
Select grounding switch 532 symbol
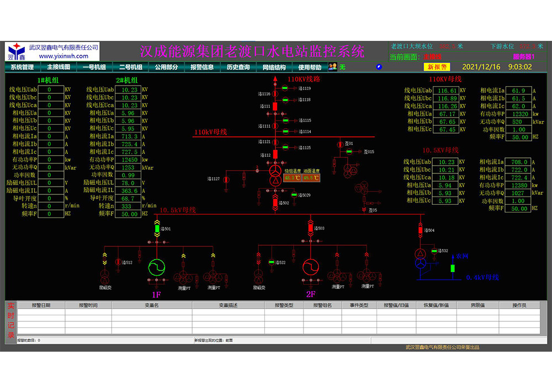(434, 251)
